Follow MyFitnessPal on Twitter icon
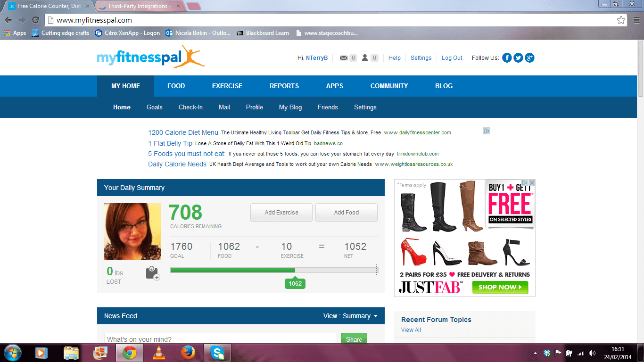The image size is (644, 362). (x=518, y=58)
